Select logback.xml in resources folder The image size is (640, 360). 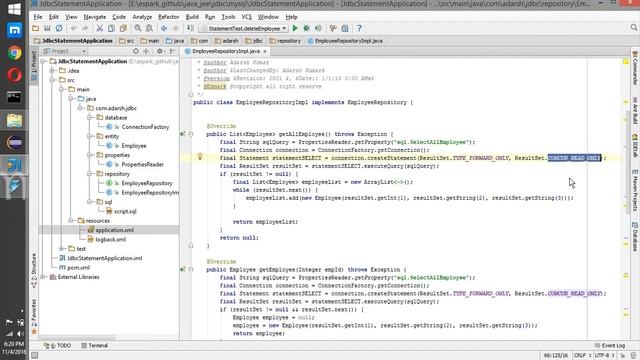click(110, 240)
